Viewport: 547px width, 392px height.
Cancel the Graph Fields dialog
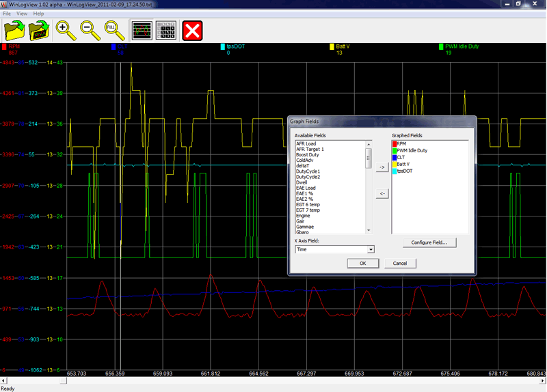(400, 264)
